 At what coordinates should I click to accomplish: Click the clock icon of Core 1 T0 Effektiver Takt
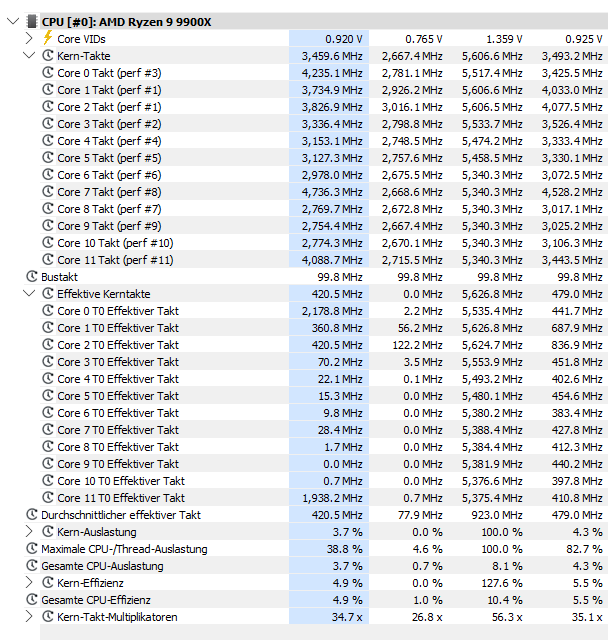[x=48, y=328]
